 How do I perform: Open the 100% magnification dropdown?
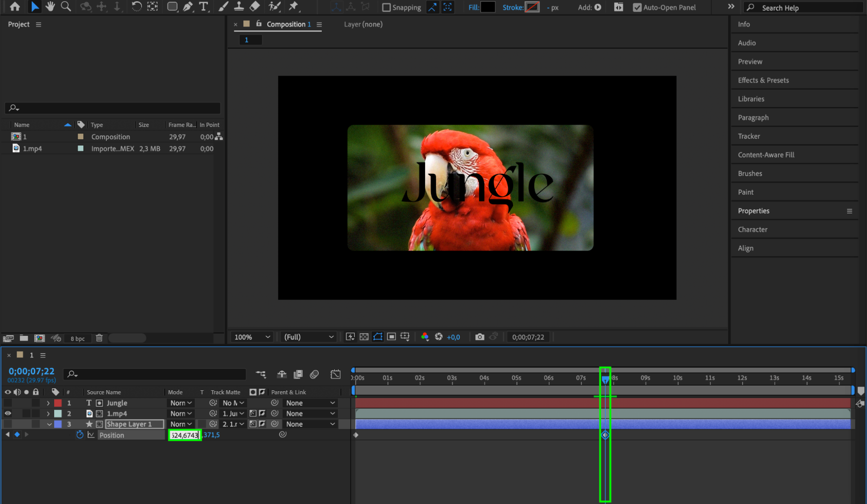tap(252, 337)
